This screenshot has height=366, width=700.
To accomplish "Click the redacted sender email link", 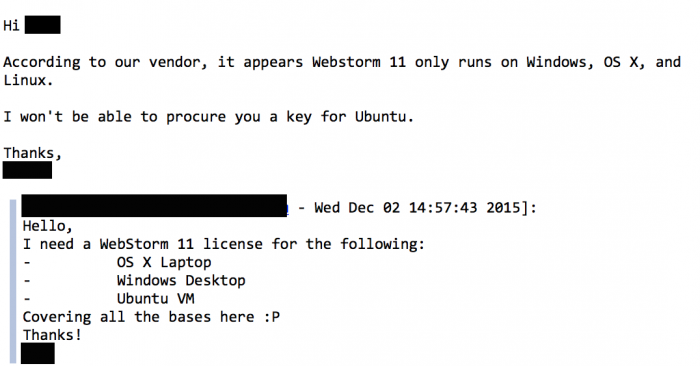I will click(x=154, y=206).
